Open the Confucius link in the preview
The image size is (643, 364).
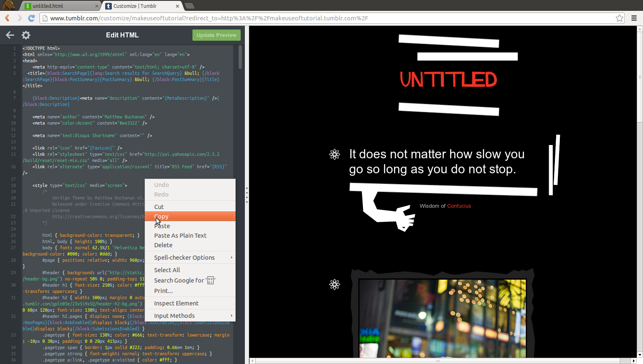pos(459,206)
